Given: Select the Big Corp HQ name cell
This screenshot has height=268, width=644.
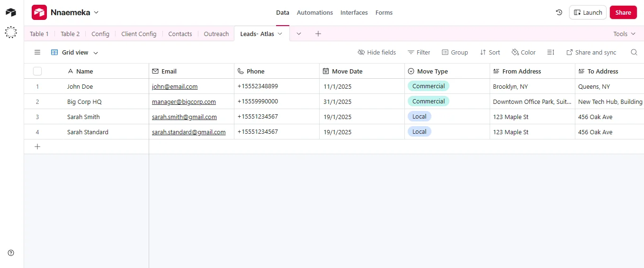Looking at the screenshot, I should (x=101, y=102).
